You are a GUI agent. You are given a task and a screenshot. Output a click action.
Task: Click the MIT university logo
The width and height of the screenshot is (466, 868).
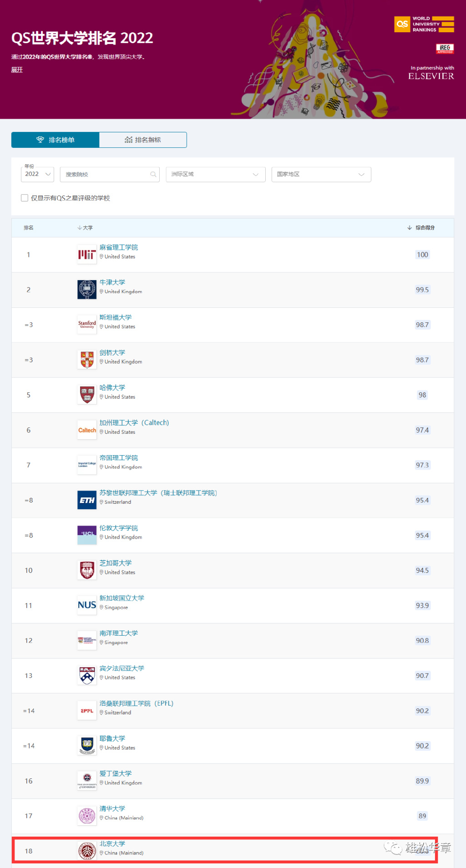pos(86,255)
